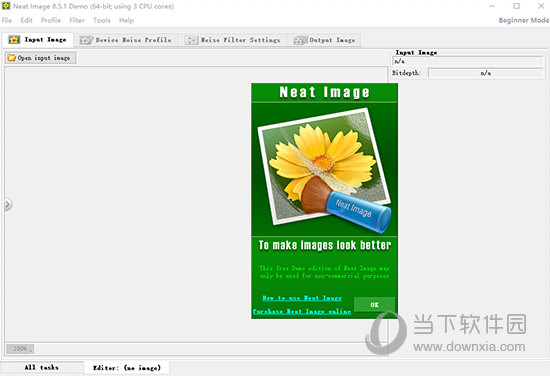Click the Input Image file name field
The image size is (550, 376).
coord(468,61)
